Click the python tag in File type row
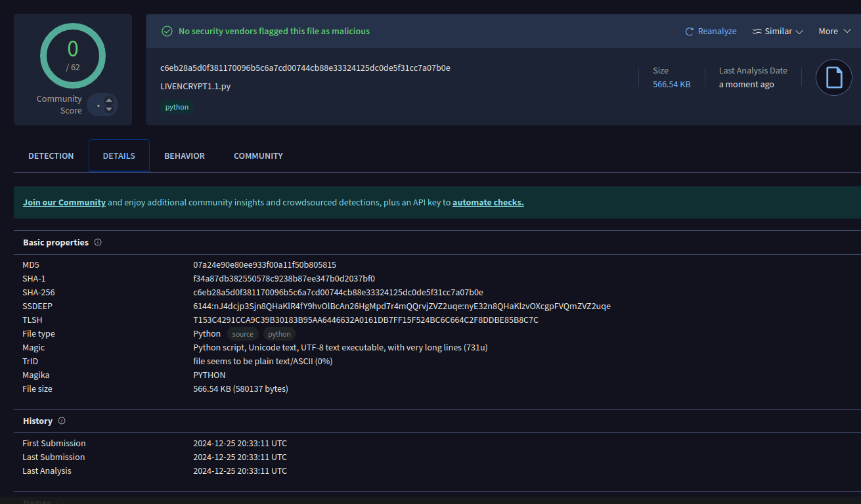 (279, 334)
